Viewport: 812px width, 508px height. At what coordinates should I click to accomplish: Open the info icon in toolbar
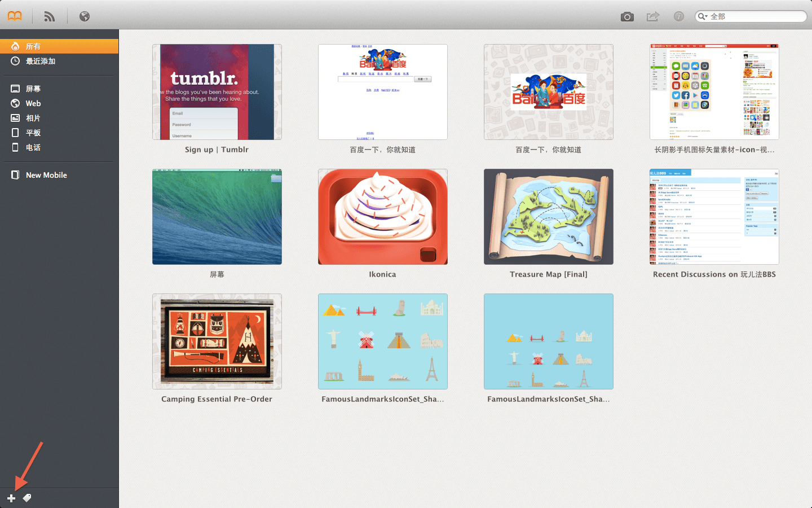[x=679, y=16]
